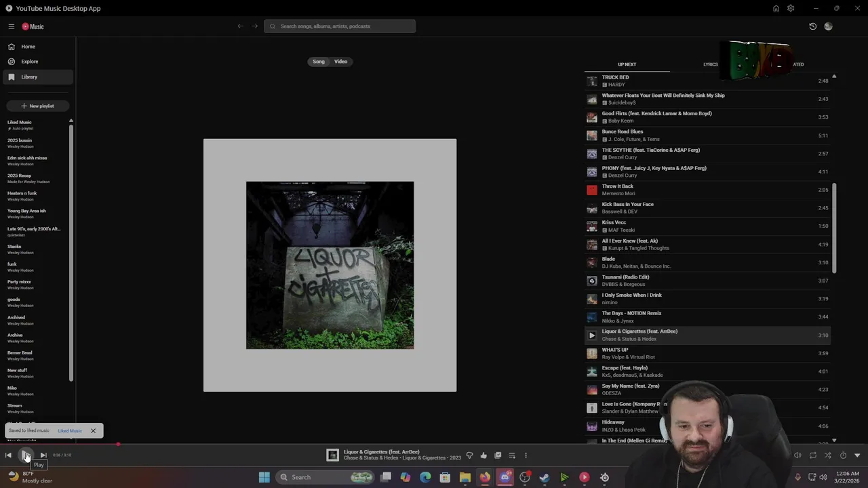Screen dimensions: 868x488
Task: Open Steam from the taskbar
Action: tap(544, 477)
